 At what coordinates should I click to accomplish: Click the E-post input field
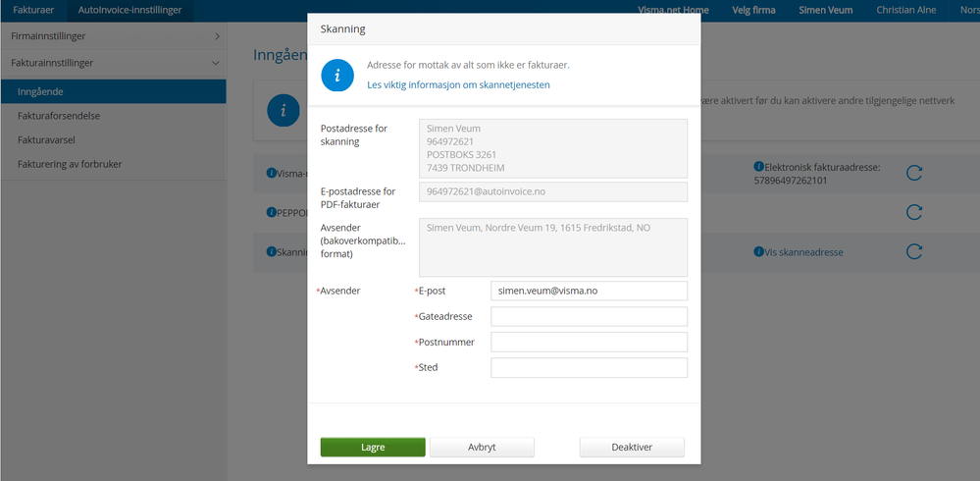[590, 291]
